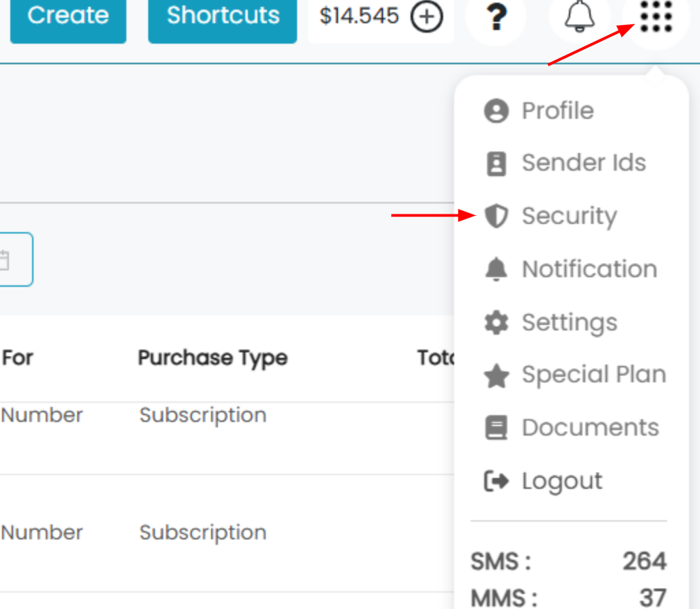Open the help question mark icon
This screenshot has height=609, width=700.
tap(496, 17)
